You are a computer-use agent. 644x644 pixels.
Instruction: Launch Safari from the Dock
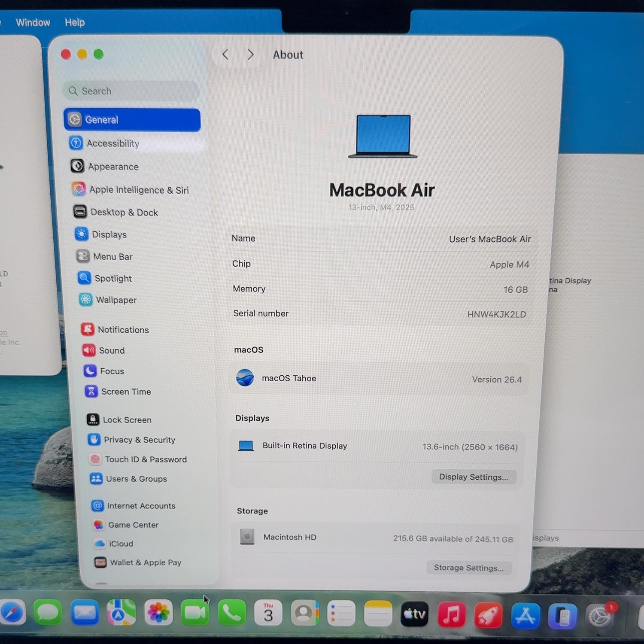(x=12, y=612)
